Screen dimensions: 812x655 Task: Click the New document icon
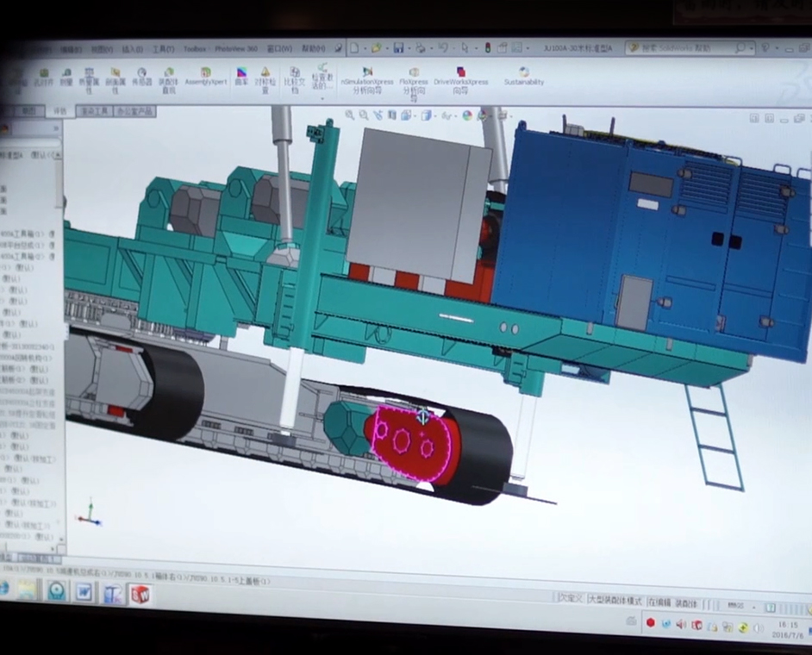coord(354,47)
